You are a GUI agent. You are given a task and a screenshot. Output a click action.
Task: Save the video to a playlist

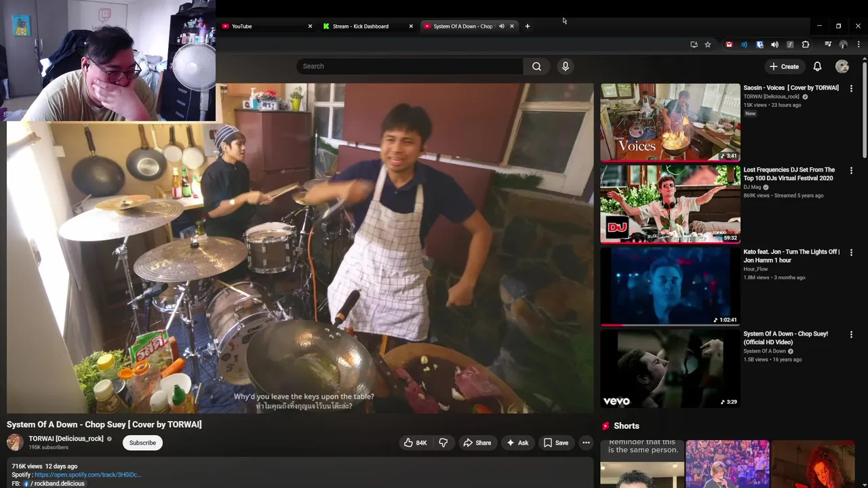[x=555, y=443]
